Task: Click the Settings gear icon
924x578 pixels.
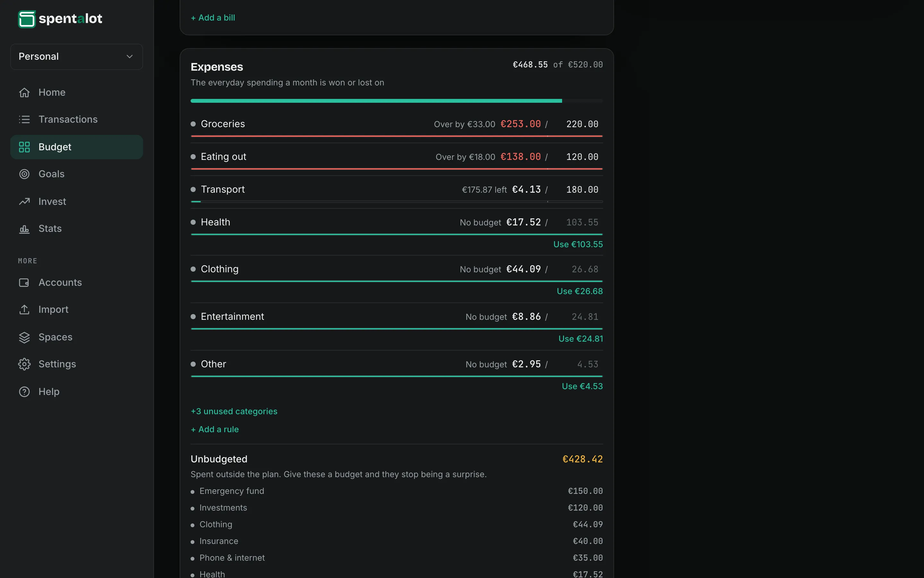Action: [24, 364]
